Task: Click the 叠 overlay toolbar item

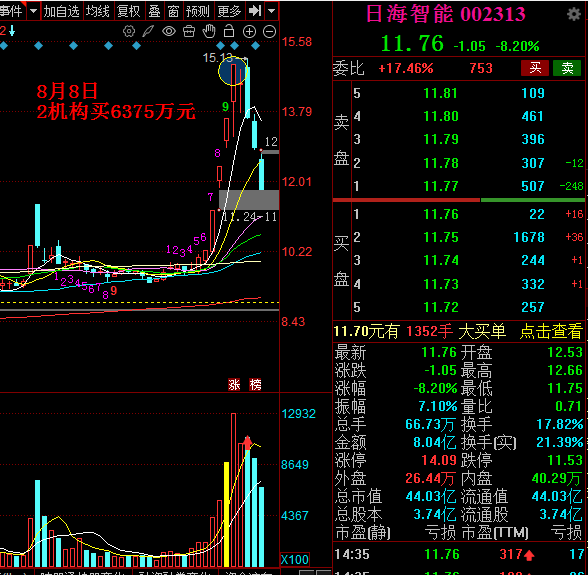Action: click(x=154, y=11)
